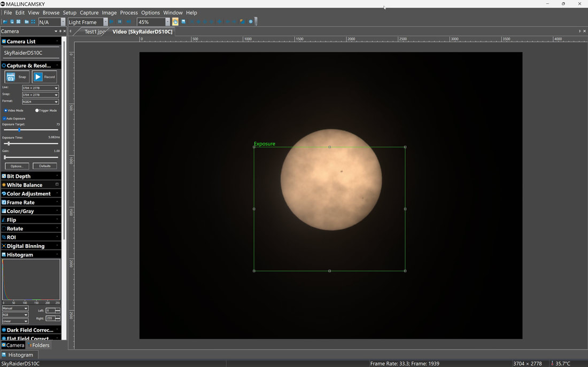The width and height of the screenshot is (588, 367).
Task: Open the Format RGB24 dropdown
Action: [40, 101]
